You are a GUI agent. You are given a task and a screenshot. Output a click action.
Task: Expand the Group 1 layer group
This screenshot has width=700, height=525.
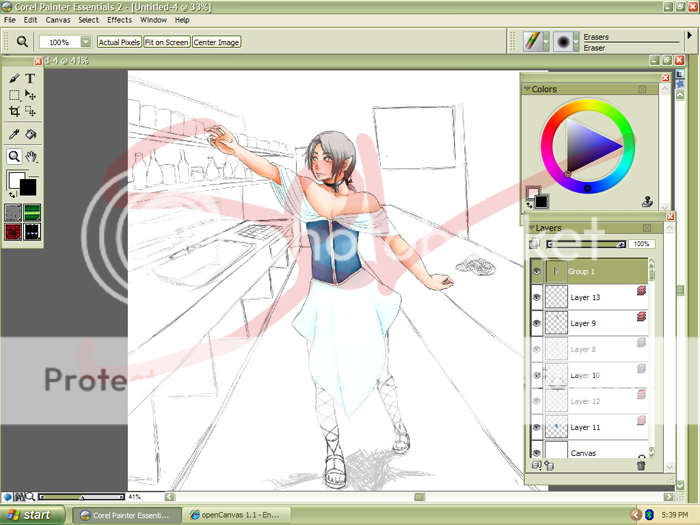(557, 271)
